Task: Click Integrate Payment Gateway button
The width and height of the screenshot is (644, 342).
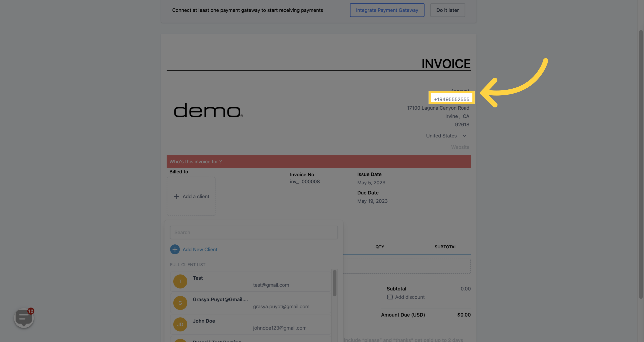Action: click(x=387, y=10)
